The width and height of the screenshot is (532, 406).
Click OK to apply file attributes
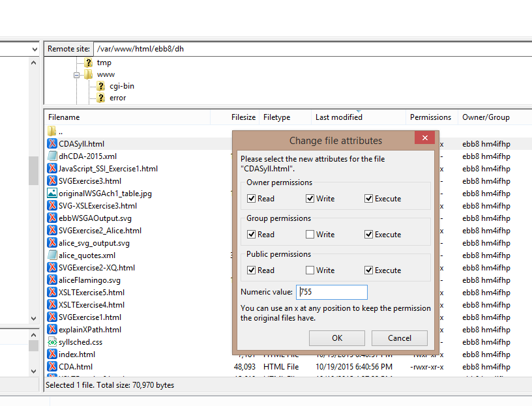pos(336,338)
